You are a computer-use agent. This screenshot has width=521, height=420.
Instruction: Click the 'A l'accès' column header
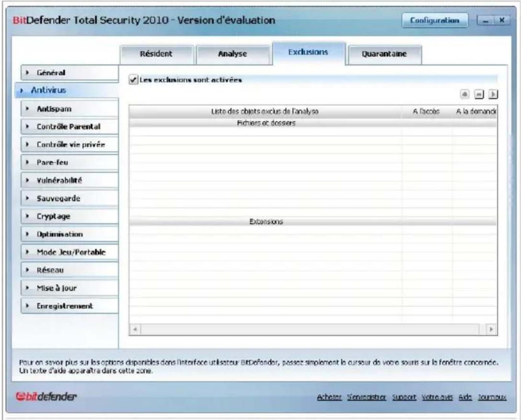pyautogui.click(x=426, y=112)
